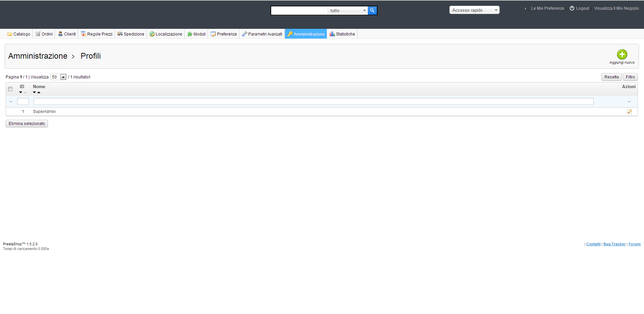
Task: Focus the ID filter field
Action: [23, 102]
